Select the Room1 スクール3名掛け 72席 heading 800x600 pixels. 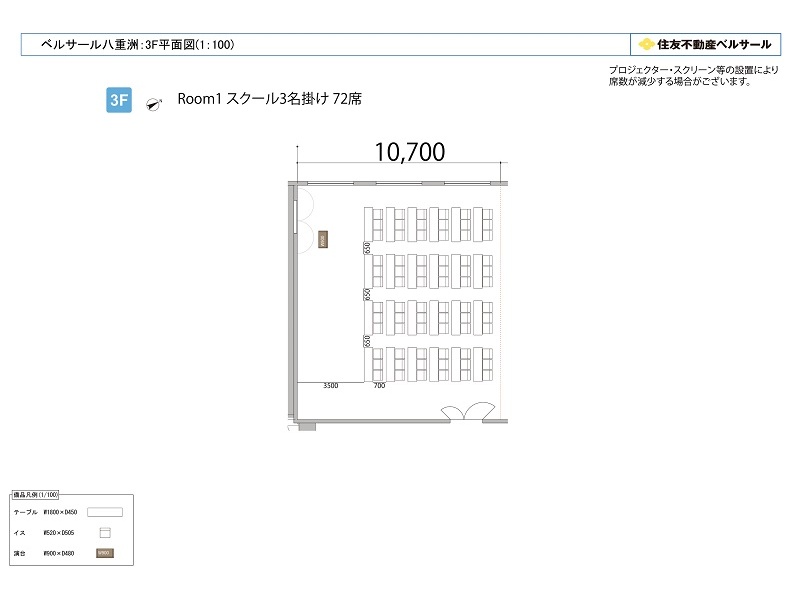(269, 98)
